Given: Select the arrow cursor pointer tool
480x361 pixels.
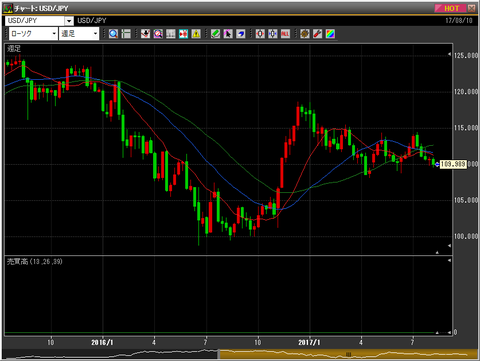Looking at the screenshot, I should pyautogui.click(x=228, y=34).
